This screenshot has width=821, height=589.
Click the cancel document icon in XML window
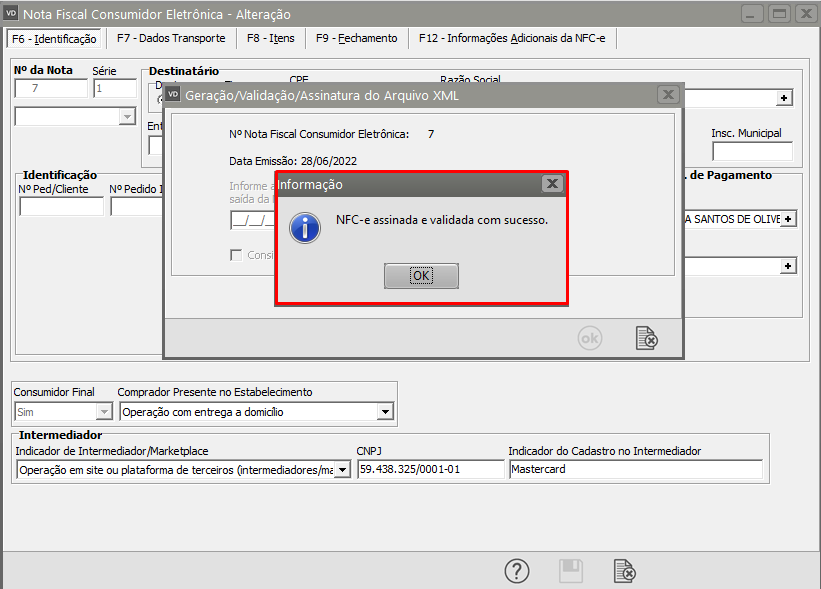click(x=647, y=338)
